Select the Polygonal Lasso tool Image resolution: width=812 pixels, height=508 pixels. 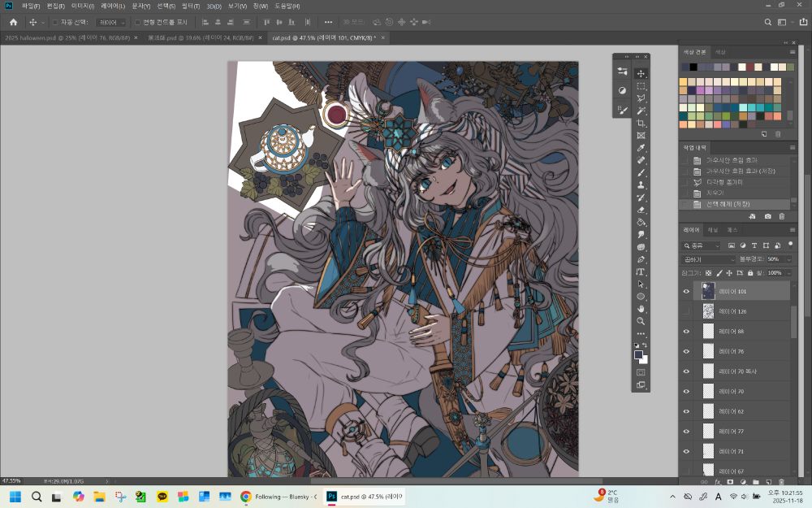pyautogui.click(x=641, y=98)
